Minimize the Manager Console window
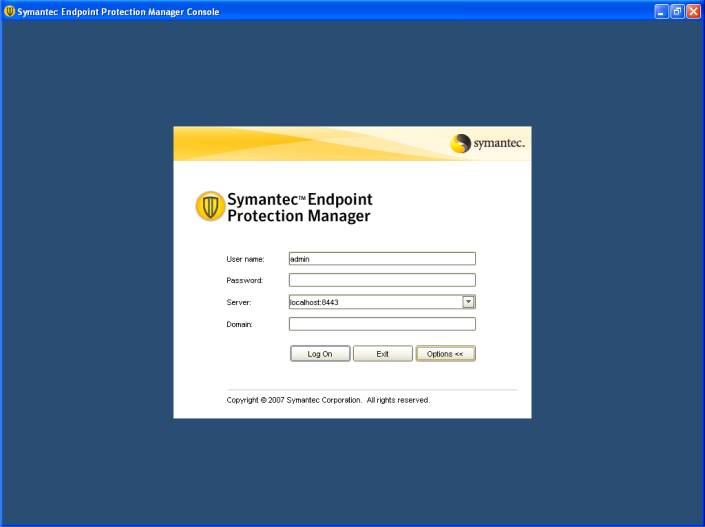 pyautogui.click(x=661, y=12)
